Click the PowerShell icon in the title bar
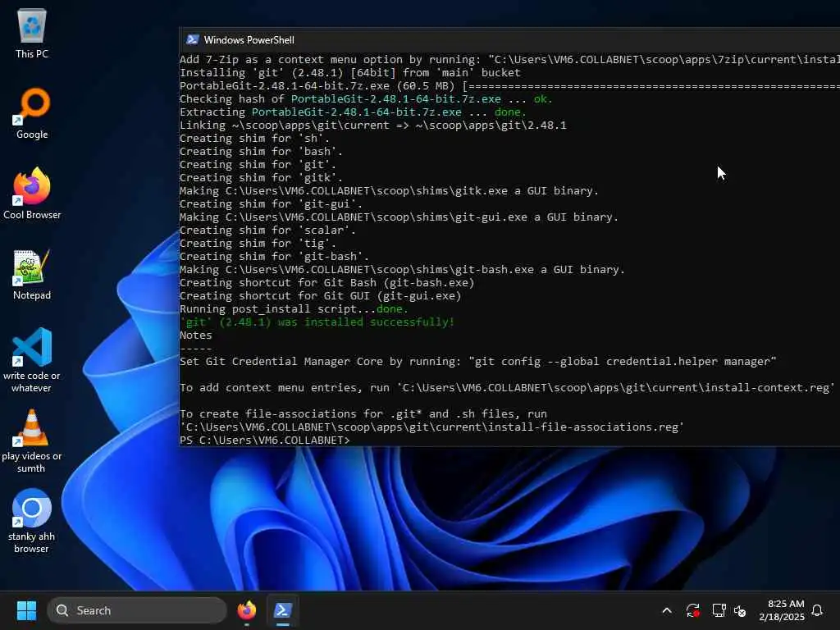 pyautogui.click(x=192, y=39)
